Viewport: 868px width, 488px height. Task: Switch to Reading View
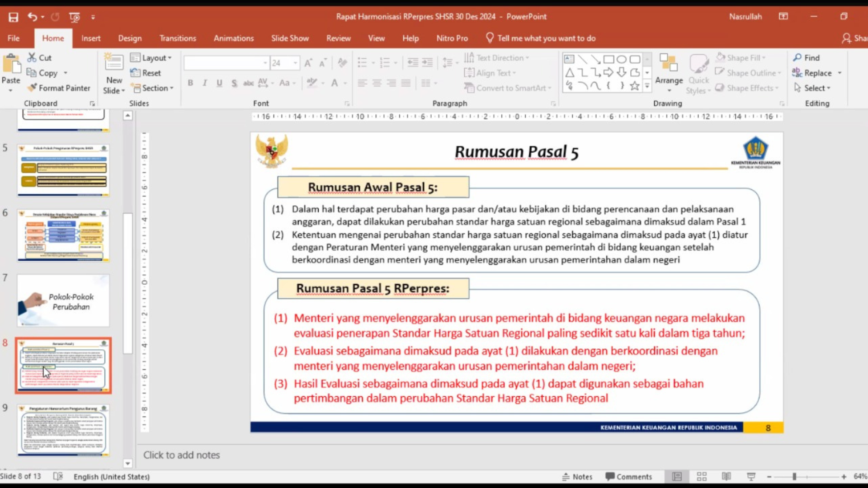click(x=726, y=477)
